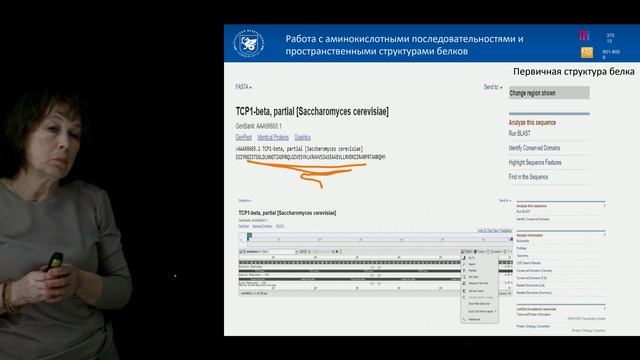Click the orange icon in header
Image resolution: width=640 pixels, height=360 pixels.
587,52
